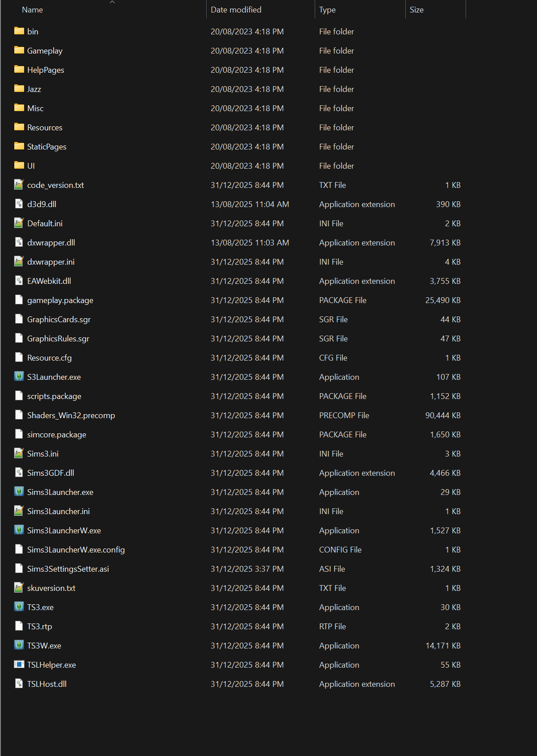
Task: Select the file name Sims3Launcher.ini
Action: (58, 511)
